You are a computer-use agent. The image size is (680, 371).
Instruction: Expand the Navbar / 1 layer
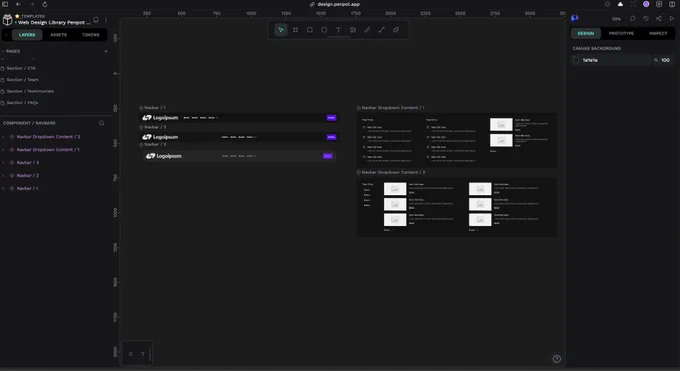3,189
